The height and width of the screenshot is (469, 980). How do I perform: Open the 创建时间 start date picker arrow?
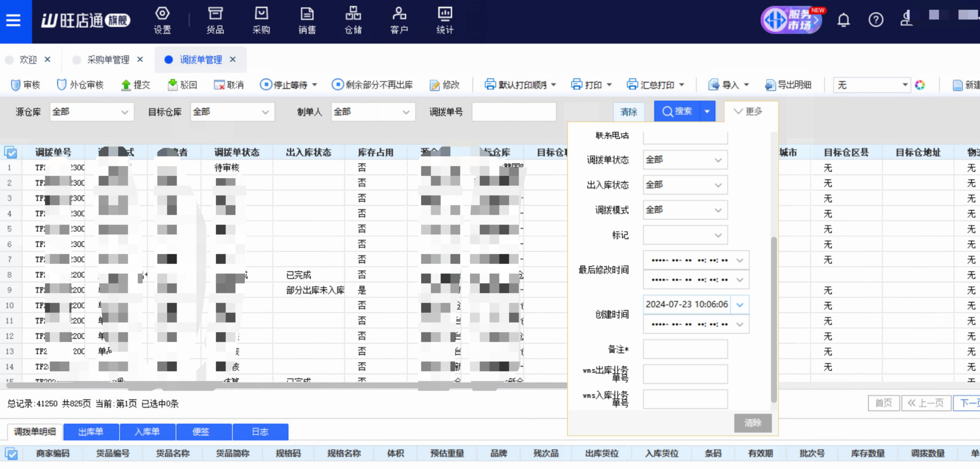tap(740, 305)
